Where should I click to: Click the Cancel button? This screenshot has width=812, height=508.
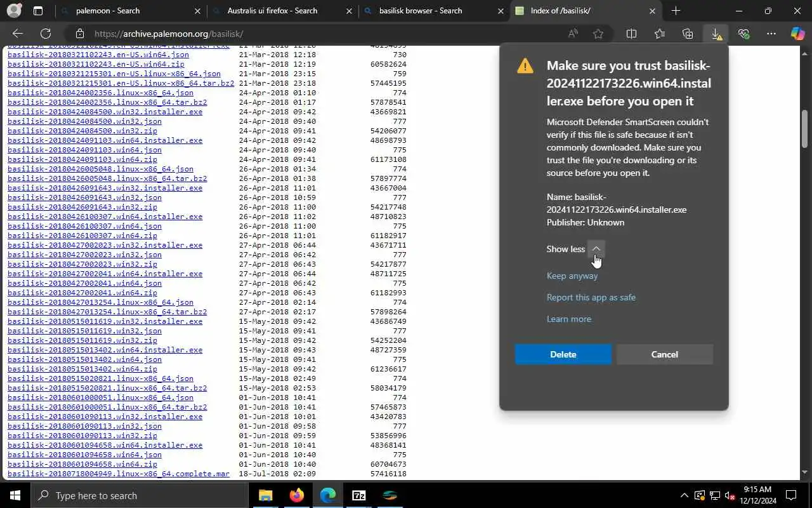(x=665, y=354)
